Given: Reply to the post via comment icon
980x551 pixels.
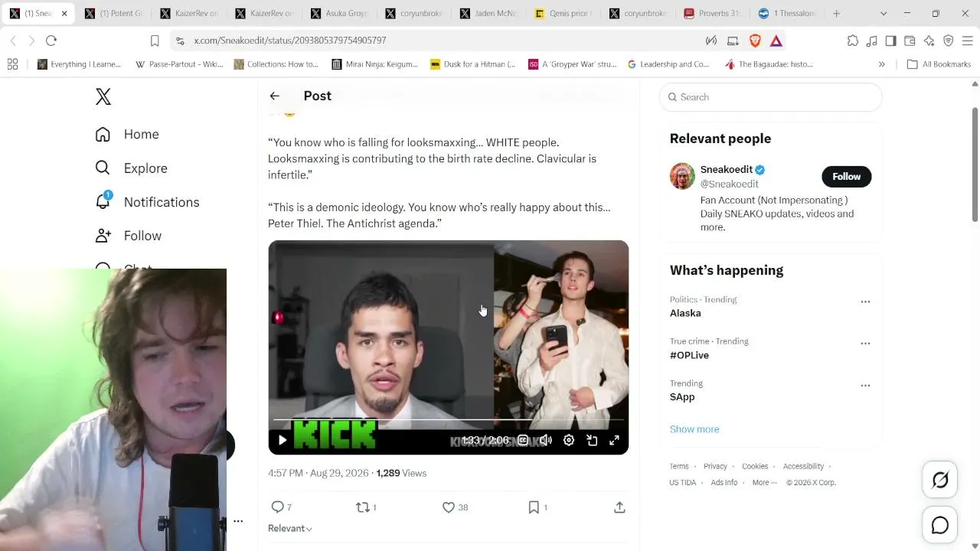Looking at the screenshot, I should point(278,507).
